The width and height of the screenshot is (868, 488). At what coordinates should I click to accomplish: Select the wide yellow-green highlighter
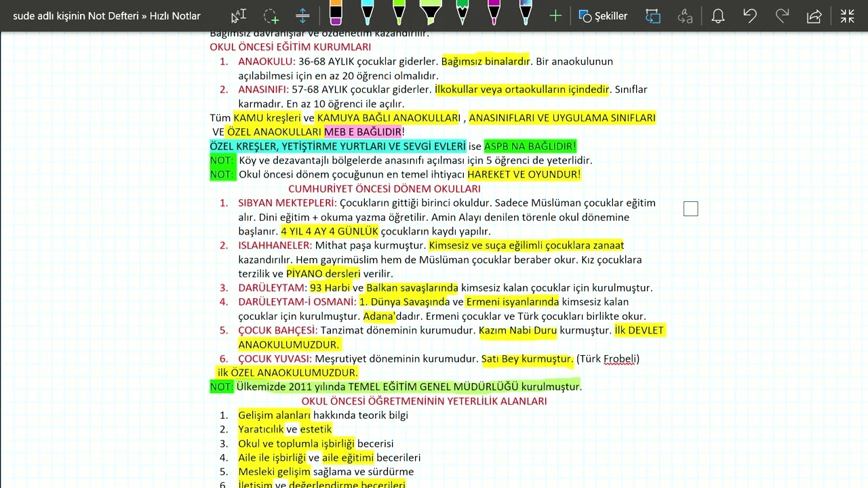(431, 14)
